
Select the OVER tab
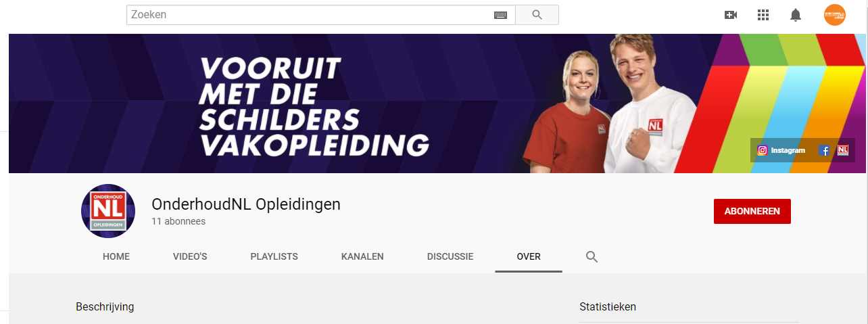(x=529, y=257)
